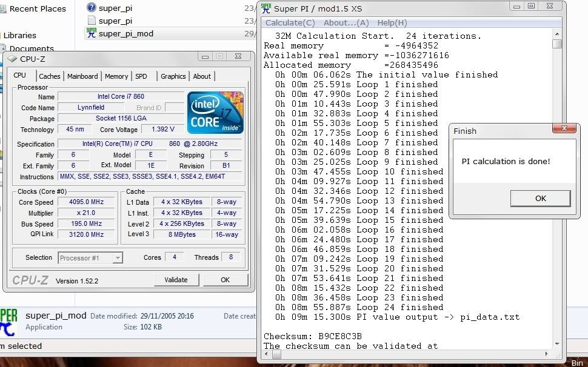Image resolution: width=588 pixels, height=367 pixels.
Task: Click the horizontal scroll right arrow in Super PI
Action: pyautogui.click(x=546, y=354)
